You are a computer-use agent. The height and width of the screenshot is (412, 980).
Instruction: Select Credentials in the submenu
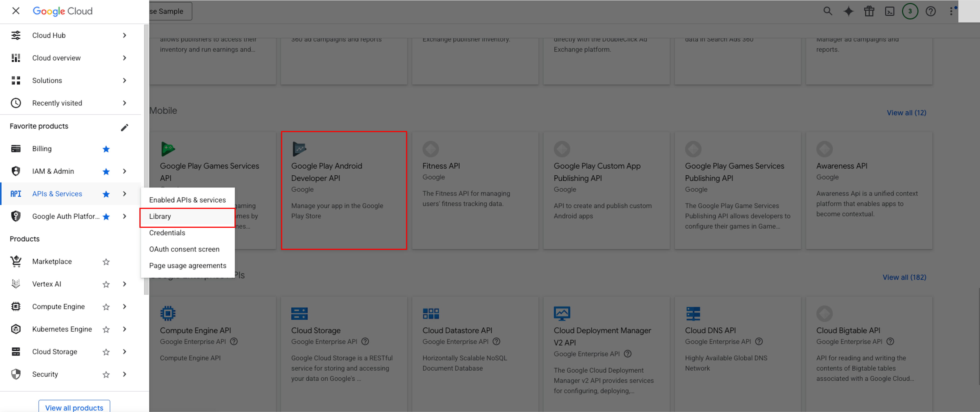(188, 233)
